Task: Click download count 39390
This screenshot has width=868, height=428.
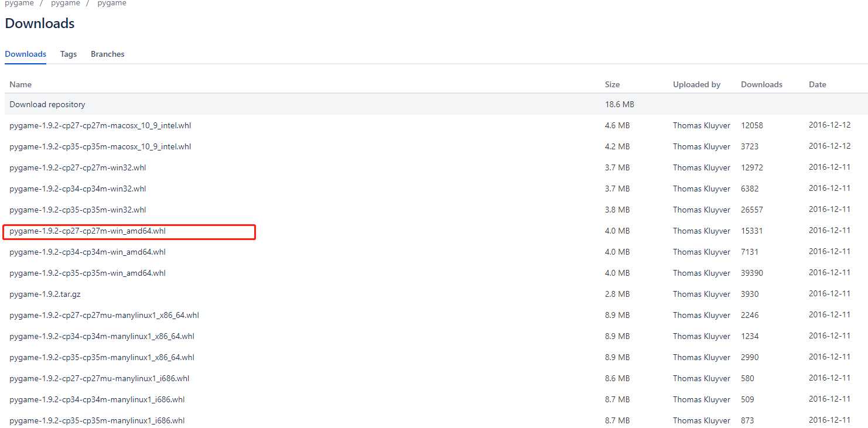Action: click(x=752, y=273)
